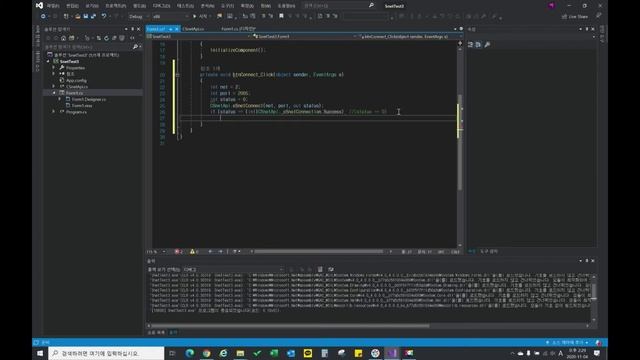Collapse the btnConnect_Click method outline
The height and width of the screenshot is (360, 640).
178,75
